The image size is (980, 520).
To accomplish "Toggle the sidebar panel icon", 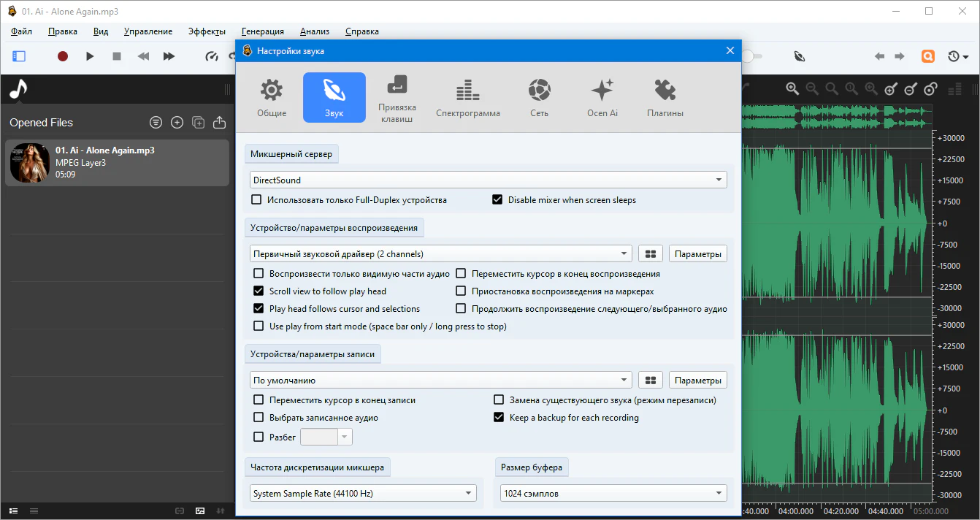I will click(x=19, y=56).
